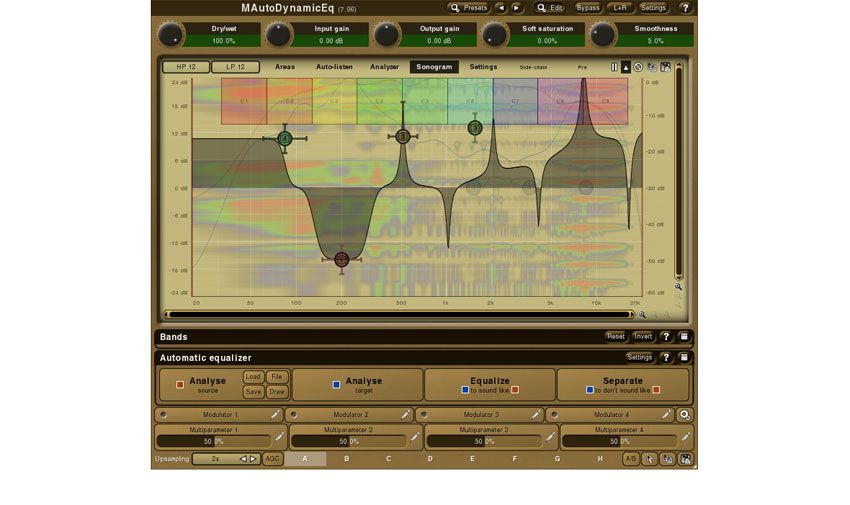Toggle the LP 12 low-pass filter
Screen dimensions: 850x505
point(235,67)
